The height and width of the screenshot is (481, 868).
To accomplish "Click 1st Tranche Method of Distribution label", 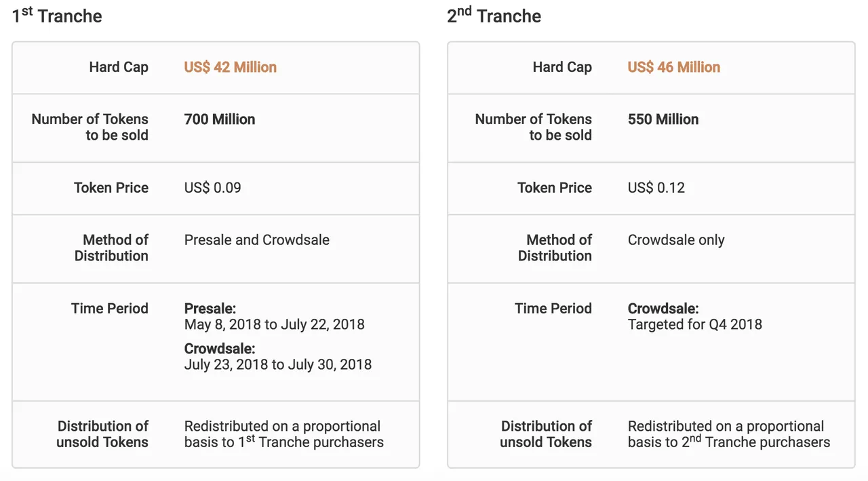I will pyautogui.click(x=111, y=248).
